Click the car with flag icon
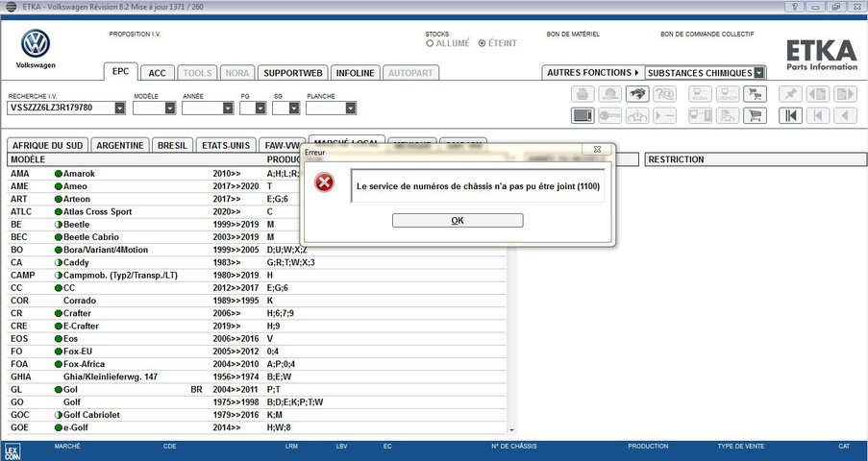 pyautogui.click(x=728, y=115)
